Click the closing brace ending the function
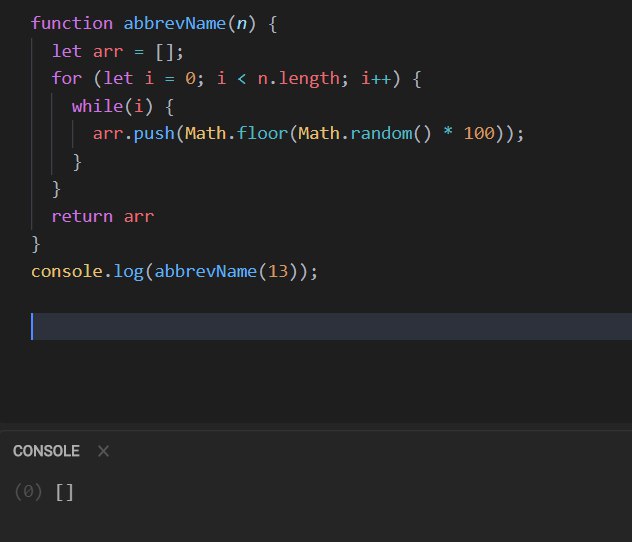The width and height of the screenshot is (632, 542). (36, 244)
